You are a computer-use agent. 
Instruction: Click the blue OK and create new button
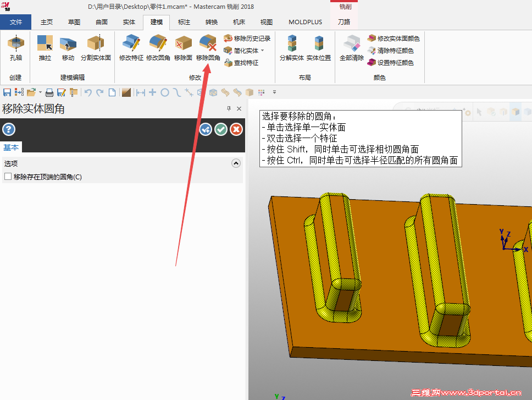click(x=206, y=129)
